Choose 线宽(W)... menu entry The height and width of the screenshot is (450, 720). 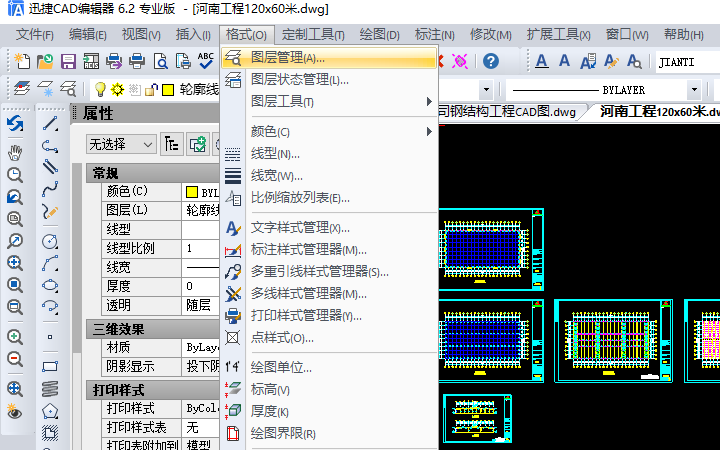(329, 176)
